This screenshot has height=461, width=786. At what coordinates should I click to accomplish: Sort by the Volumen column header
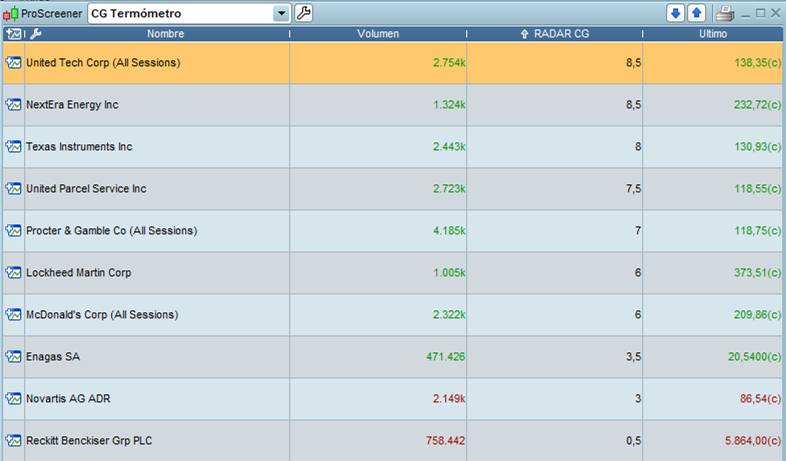378,34
